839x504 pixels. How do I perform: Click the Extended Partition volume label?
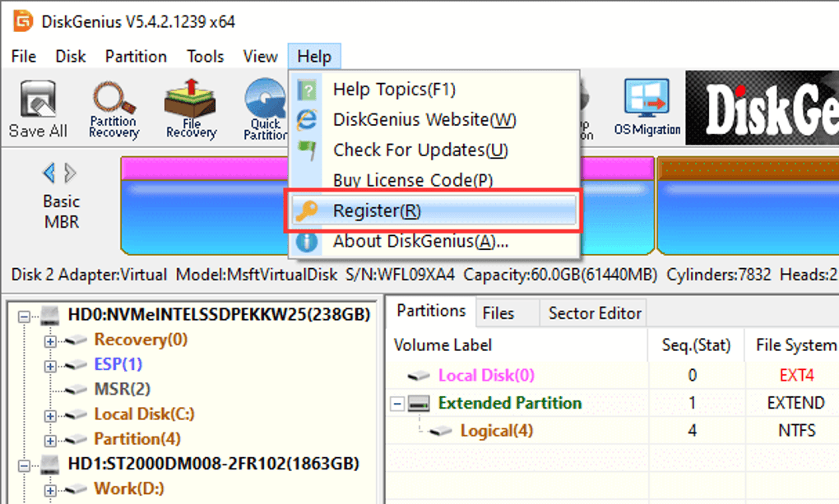coord(509,403)
